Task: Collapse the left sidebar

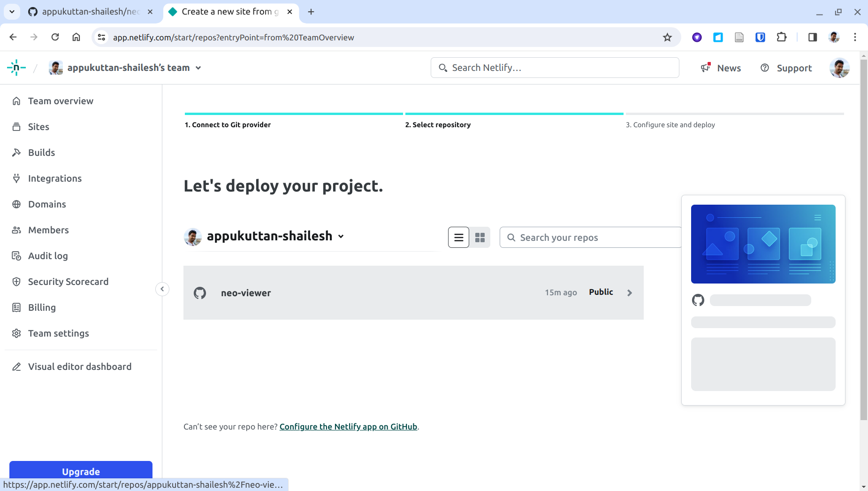Action: tap(161, 289)
